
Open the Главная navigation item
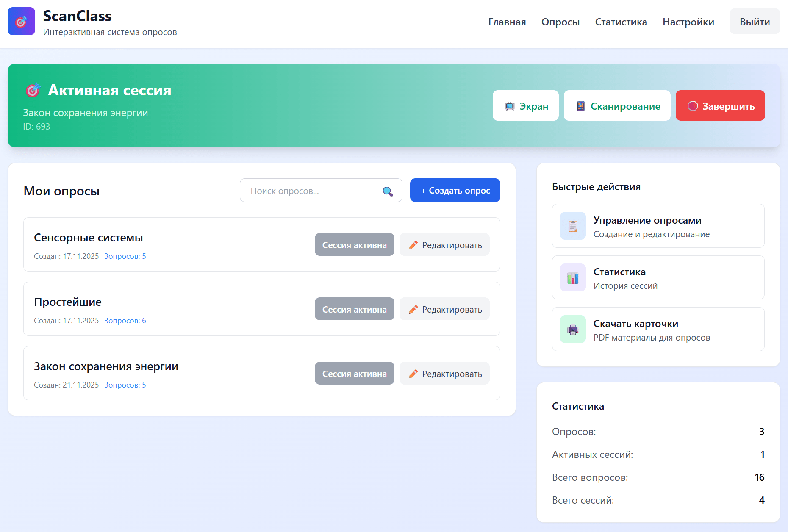507,22
